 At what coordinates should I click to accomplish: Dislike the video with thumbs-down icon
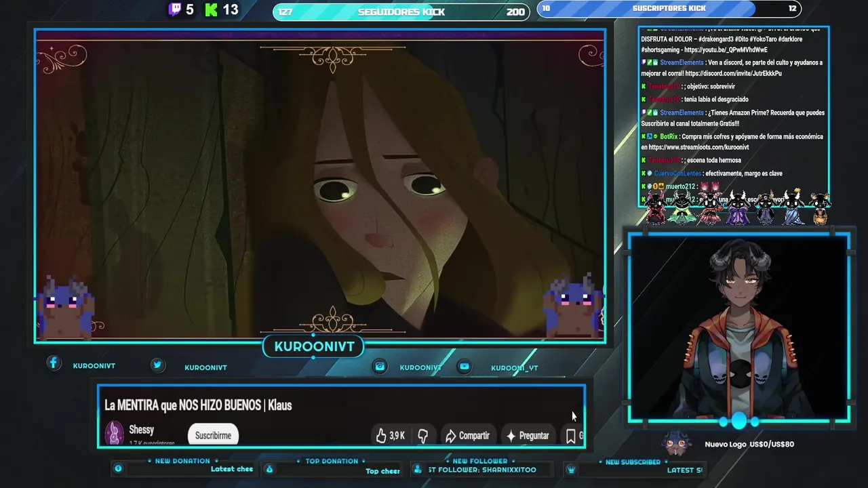(422, 436)
